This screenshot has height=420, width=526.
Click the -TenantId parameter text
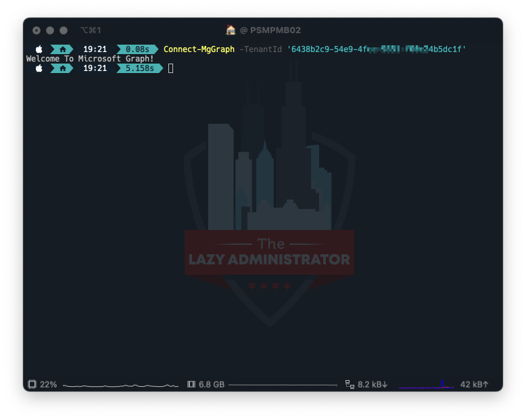261,49
